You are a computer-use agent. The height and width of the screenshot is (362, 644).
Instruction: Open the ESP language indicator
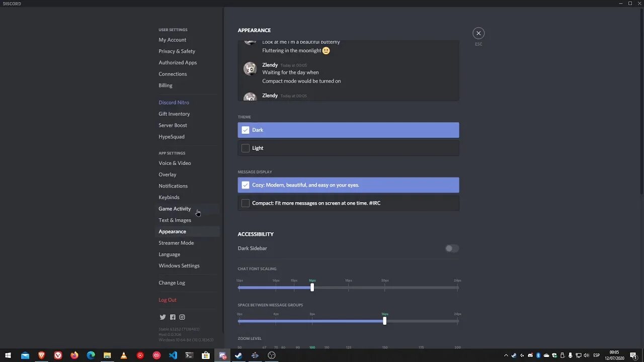(x=596, y=355)
